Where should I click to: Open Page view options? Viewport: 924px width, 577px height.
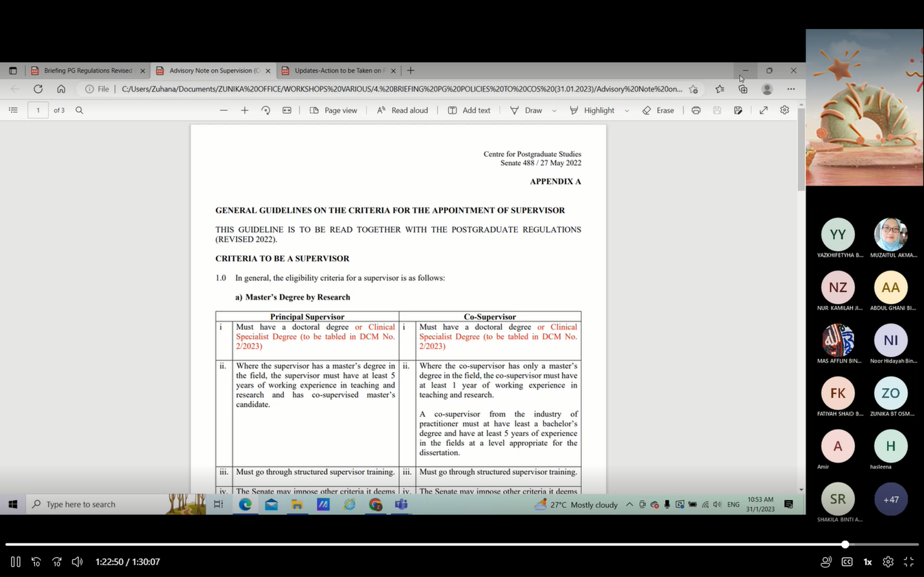333,110
